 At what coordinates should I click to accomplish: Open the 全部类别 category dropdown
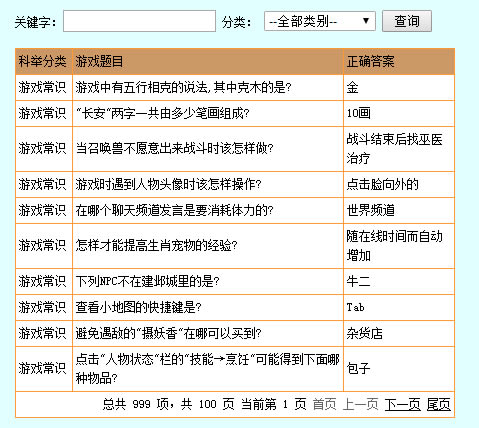coord(320,21)
